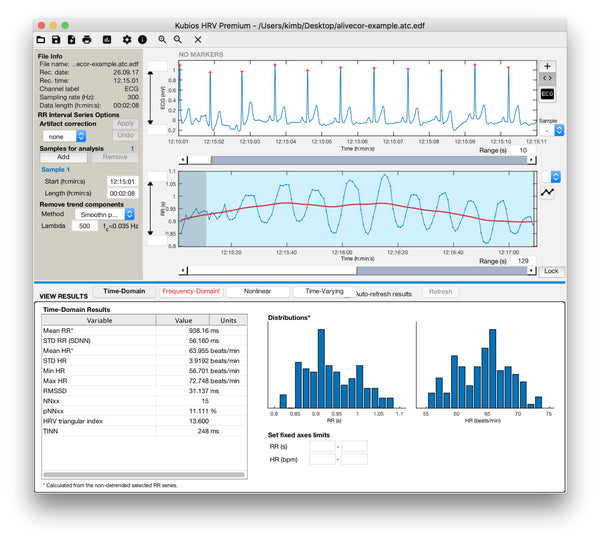This screenshot has width=600, height=541.
Task: Click the Sample 1 Length field
Action: point(122,193)
